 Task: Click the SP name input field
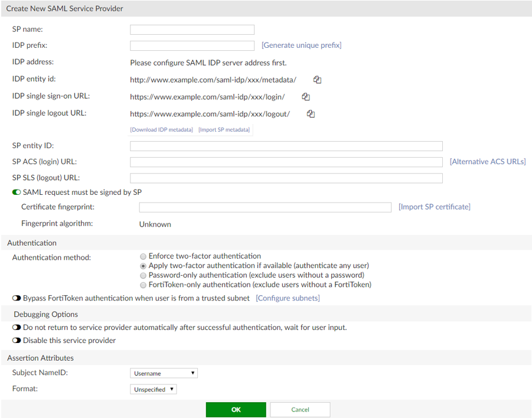191,29
